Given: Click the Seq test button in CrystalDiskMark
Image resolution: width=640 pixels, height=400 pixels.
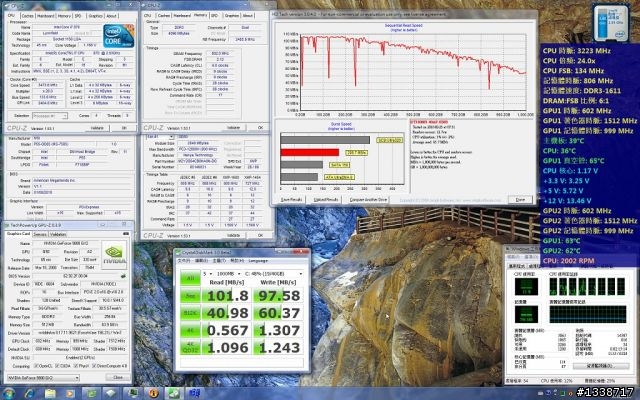Looking at the screenshot, I should pyautogui.click(x=190, y=296).
